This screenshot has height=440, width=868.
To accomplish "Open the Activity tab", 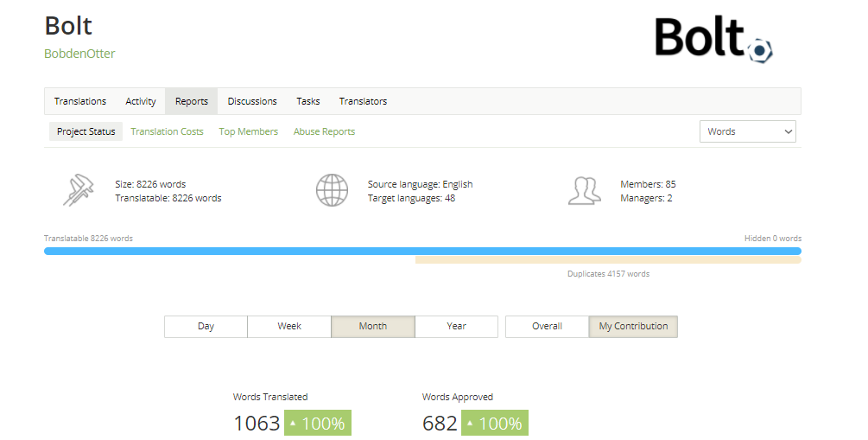I will coord(141,101).
